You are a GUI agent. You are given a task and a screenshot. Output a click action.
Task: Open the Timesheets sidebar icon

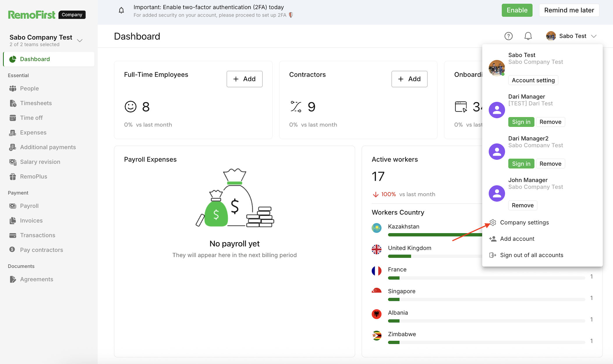(x=13, y=103)
